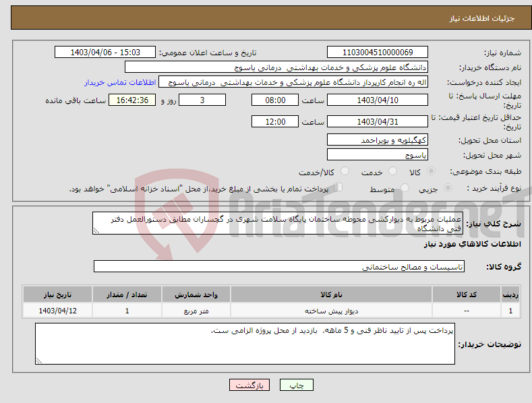Viewport: 532px width, 403px height.
Task: Click the need date cell 1403/04/12
Action: pyautogui.click(x=57, y=311)
